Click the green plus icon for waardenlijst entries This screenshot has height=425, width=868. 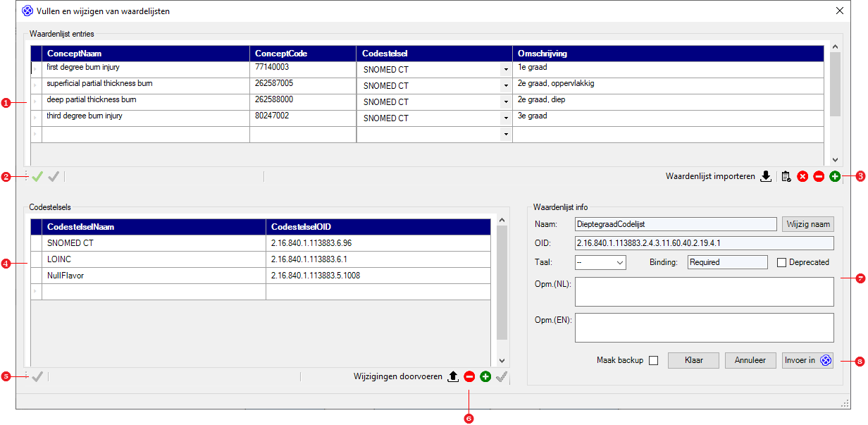click(x=835, y=176)
